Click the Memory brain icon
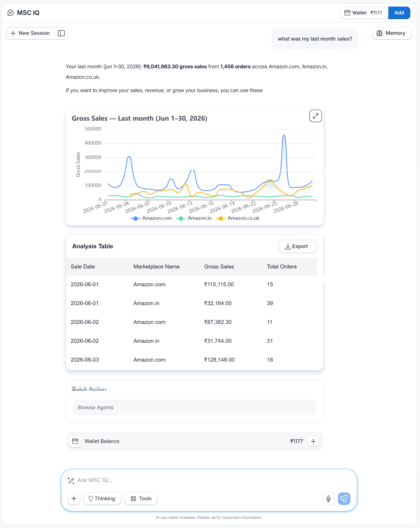The height and width of the screenshot is (528, 420). pos(379,33)
